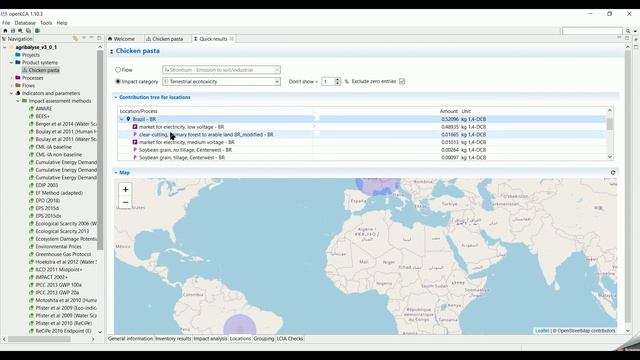Click the contribution table scrollbar thumb
Viewport: 640px width, 360px height.
click(x=610, y=124)
